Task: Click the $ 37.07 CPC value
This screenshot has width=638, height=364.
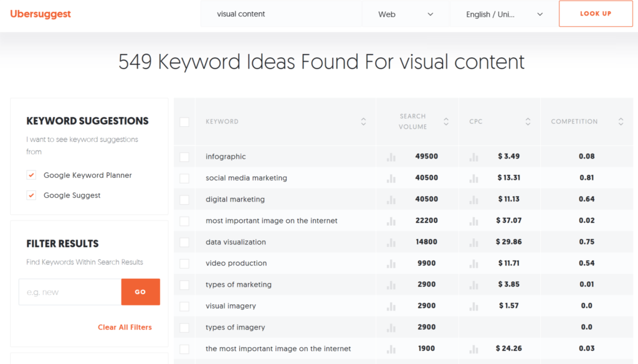Action: pos(508,220)
